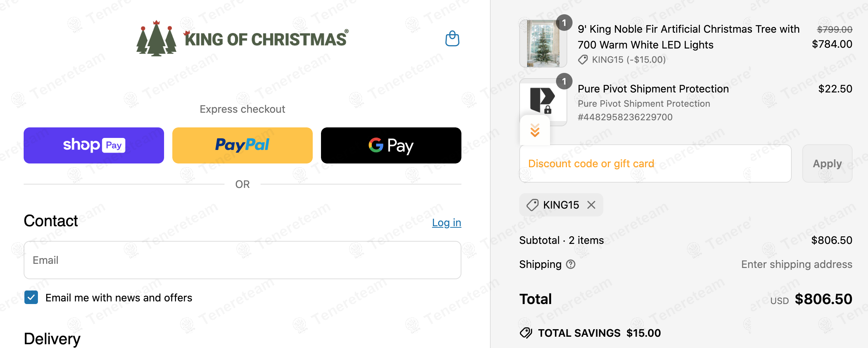The height and width of the screenshot is (348, 868).
Task: Check out with PayPal
Action: (242, 145)
